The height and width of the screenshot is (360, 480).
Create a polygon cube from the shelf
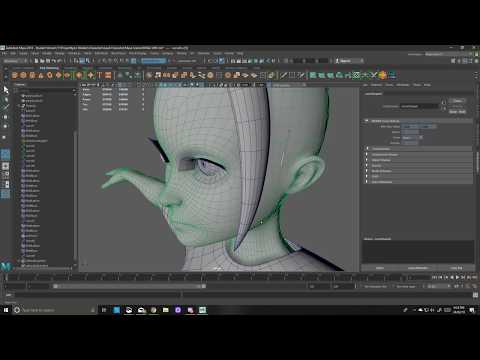tap(23, 75)
